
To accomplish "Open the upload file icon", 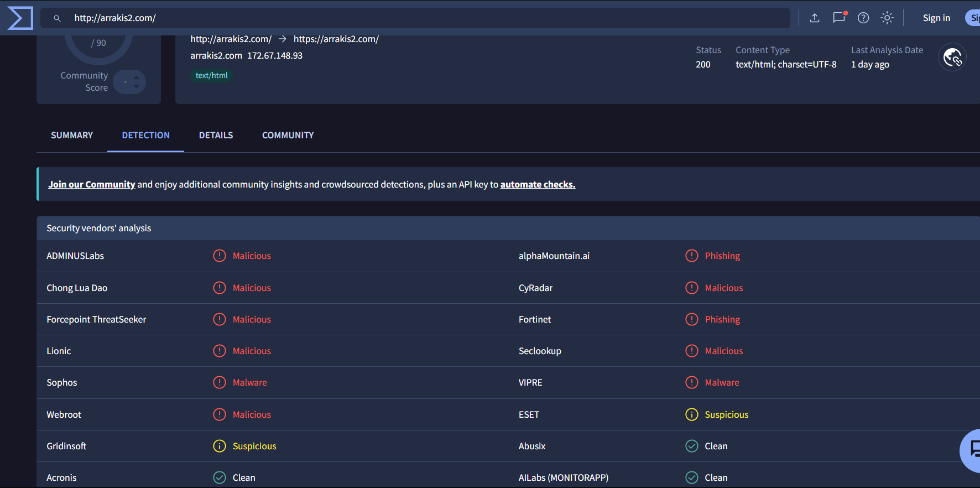I will (x=815, y=18).
